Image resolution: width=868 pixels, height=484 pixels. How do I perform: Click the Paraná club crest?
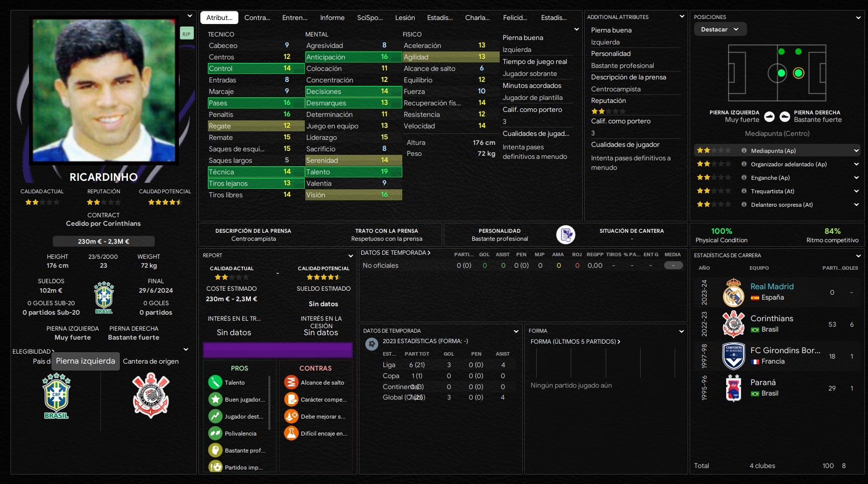click(734, 388)
